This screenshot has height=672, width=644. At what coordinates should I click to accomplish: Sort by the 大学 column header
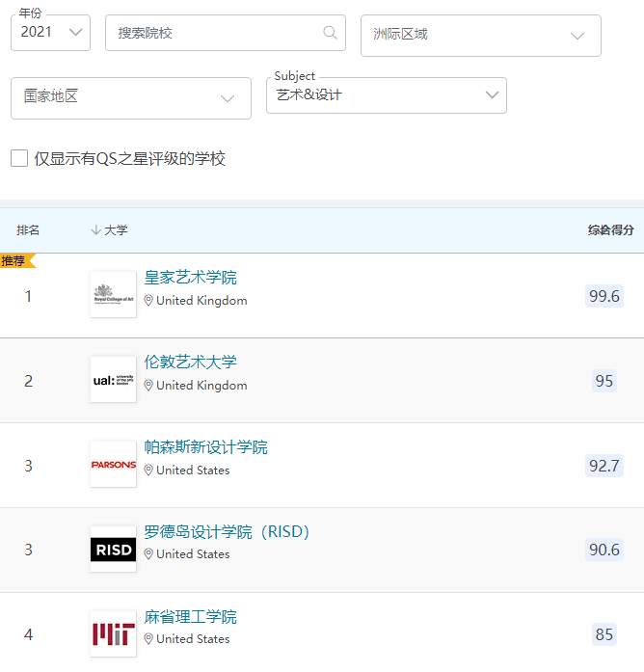116,230
